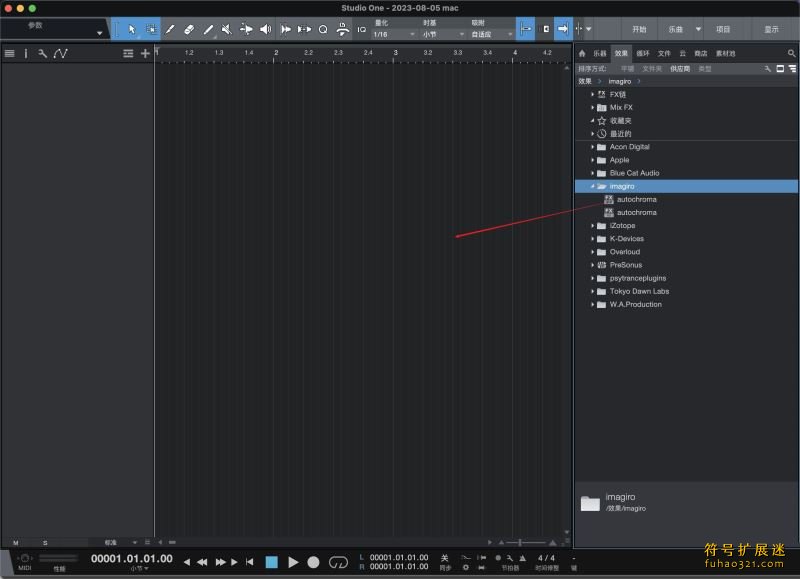Toggle the metronome icon in transport
The width and height of the screenshot is (800, 579).
(x=522, y=558)
